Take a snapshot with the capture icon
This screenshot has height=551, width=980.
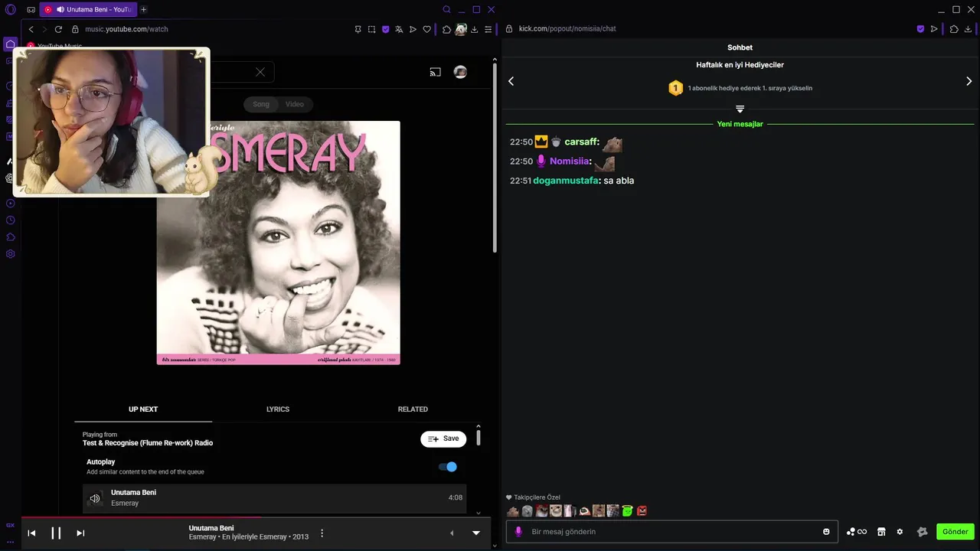(371, 29)
